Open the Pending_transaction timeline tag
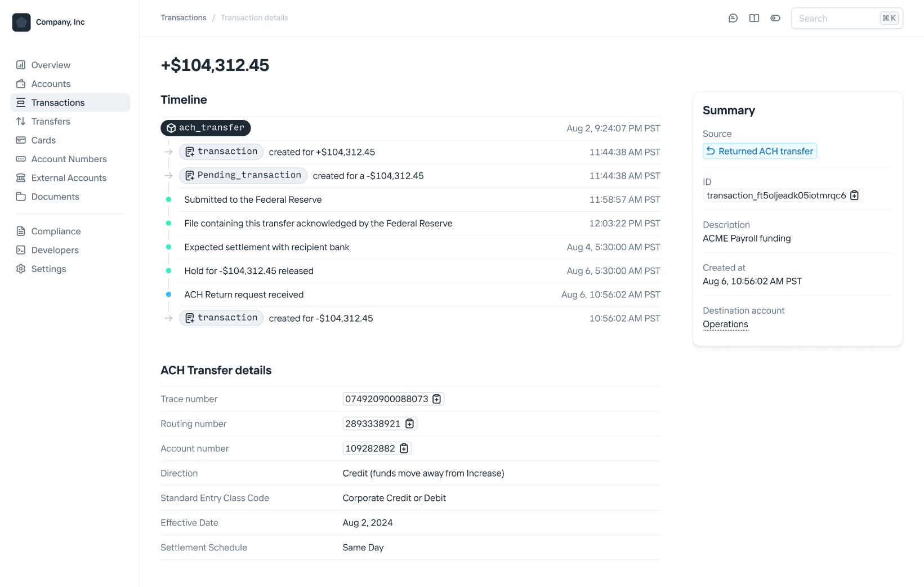This screenshot has width=924, height=587. pos(243,176)
